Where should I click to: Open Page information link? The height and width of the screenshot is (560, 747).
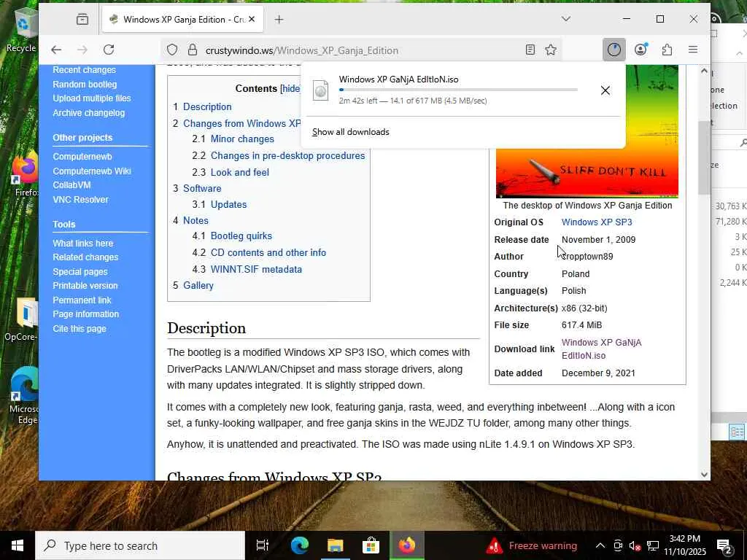click(x=86, y=314)
